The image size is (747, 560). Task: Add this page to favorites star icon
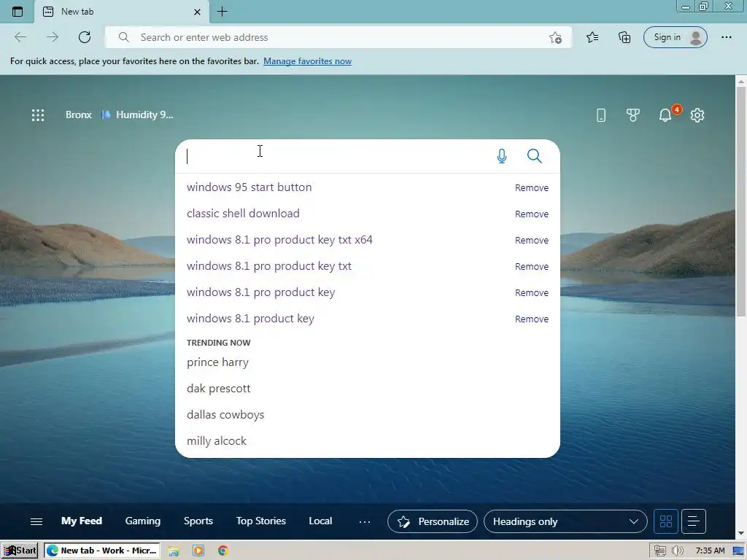point(555,38)
